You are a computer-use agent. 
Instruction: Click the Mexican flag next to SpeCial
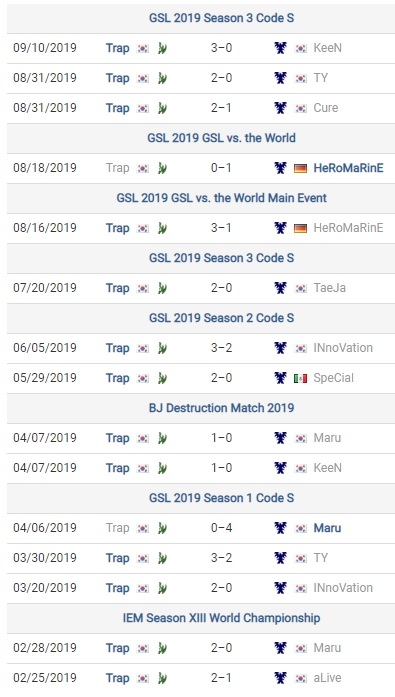pyautogui.click(x=301, y=378)
